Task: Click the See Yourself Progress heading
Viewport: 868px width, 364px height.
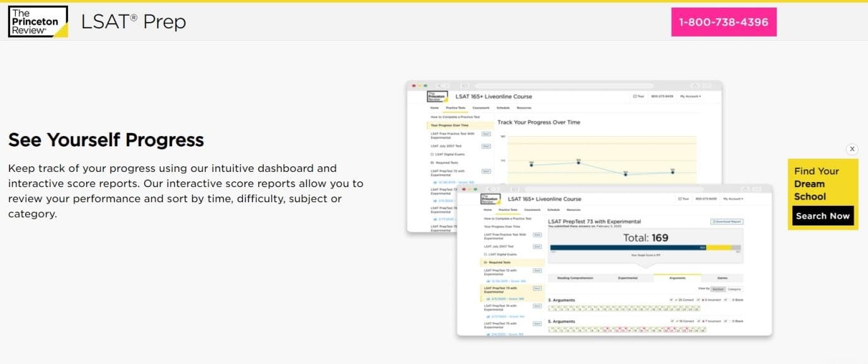Action: 106,139
